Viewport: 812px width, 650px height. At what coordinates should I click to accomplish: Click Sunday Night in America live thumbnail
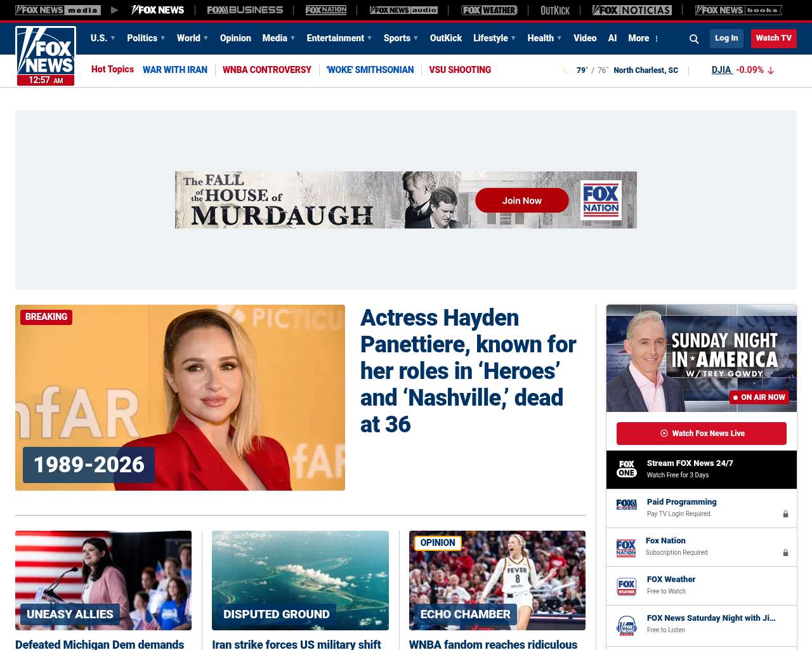pos(702,358)
